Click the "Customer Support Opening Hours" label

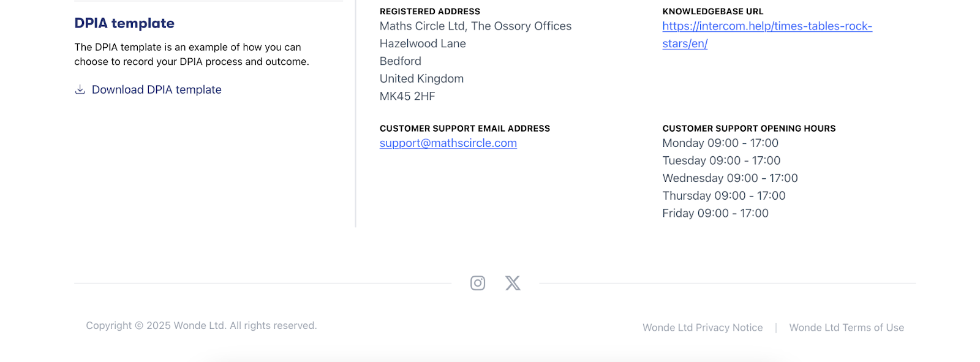[748, 129]
